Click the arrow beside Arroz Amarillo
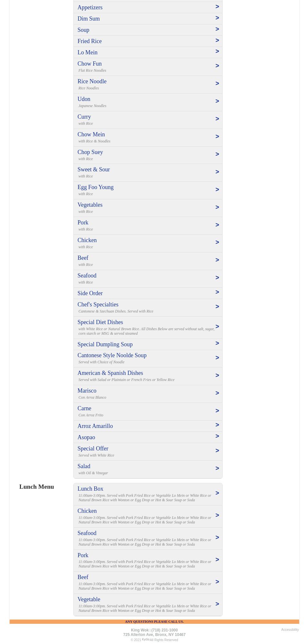Viewport: 304px width, 644px height. coord(217,425)
